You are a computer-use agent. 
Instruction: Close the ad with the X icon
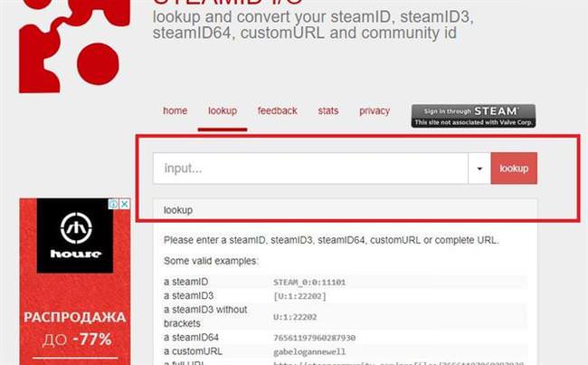coord(125,204)
